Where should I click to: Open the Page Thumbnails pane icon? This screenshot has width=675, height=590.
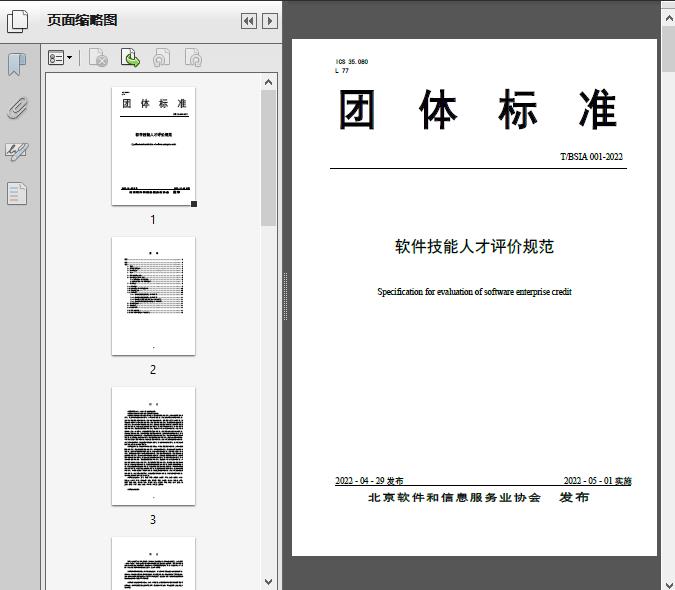click(18, 21)
